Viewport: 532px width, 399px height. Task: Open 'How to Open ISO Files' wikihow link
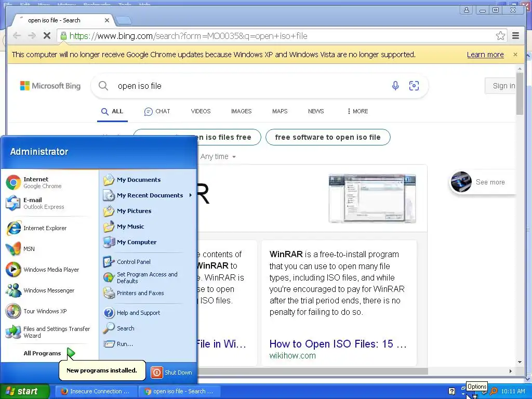tap(338, 344)
